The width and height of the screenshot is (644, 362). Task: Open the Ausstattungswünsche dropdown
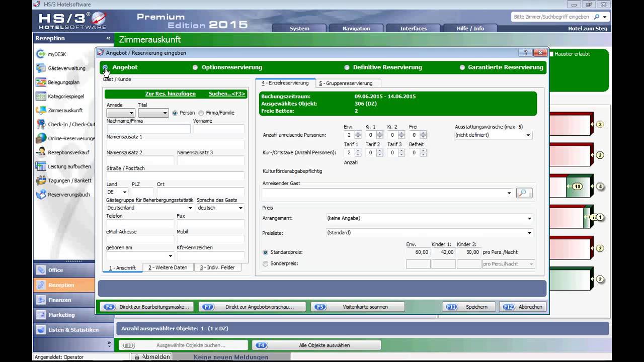pyautogui.click(x=493, y=135)
